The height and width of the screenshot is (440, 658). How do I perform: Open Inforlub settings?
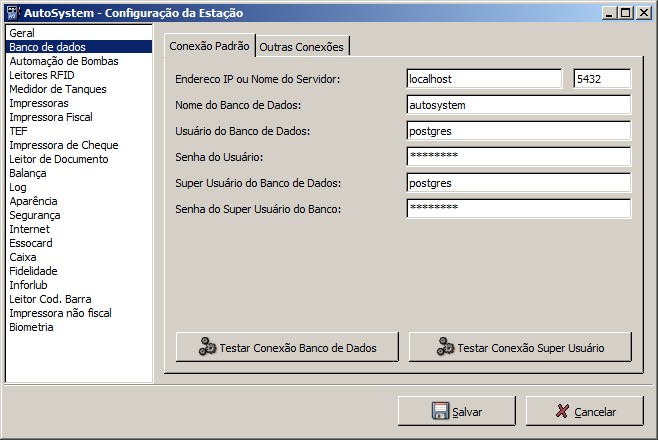pos(79,285)
